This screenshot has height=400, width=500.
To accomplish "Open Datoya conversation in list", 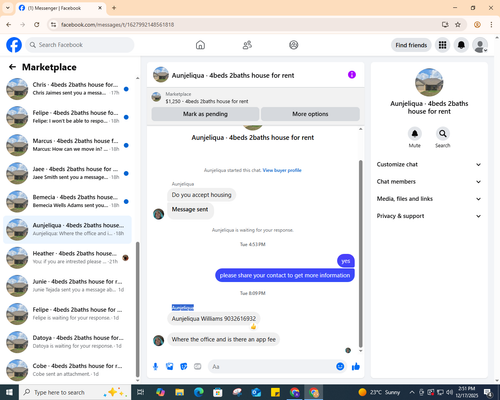I will coord(68,342).
